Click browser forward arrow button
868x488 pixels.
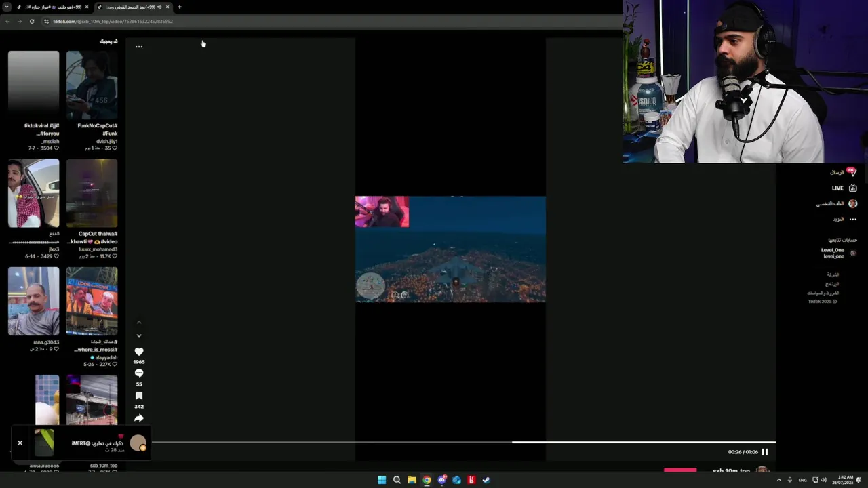(19, 21)
